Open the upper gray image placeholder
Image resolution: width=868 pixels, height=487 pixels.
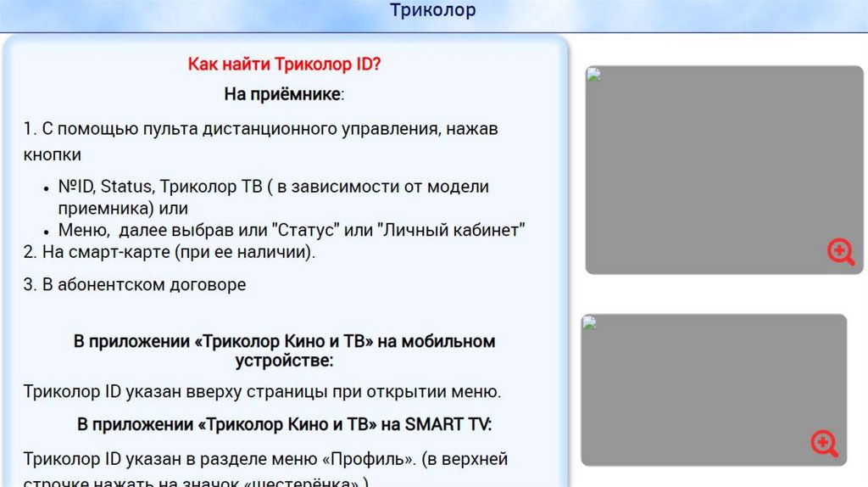coord(724,170)
